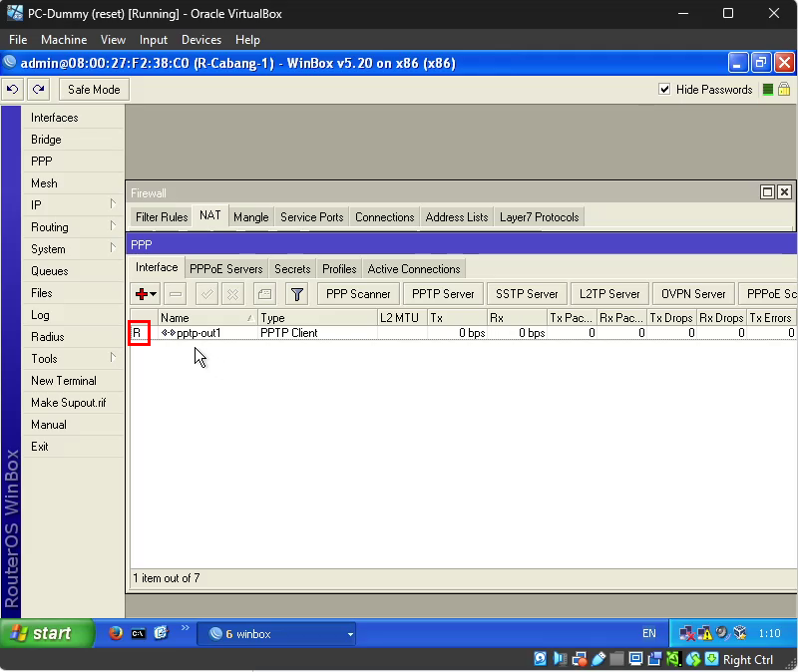Image resolution: width=798 pixels, height=672 pixels.
Task: Click VirtualBox display status icon
Action: tap(635, 659)
